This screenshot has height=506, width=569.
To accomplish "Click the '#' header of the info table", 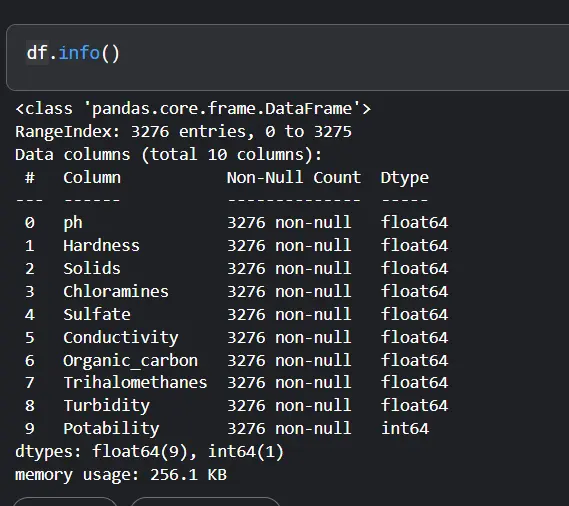I will (x=30, y=177).
